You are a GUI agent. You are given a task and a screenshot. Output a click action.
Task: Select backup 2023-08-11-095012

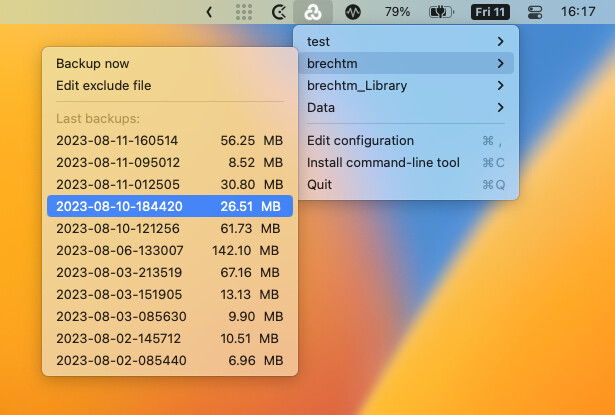pyautogui.click(x=170, y=162)
